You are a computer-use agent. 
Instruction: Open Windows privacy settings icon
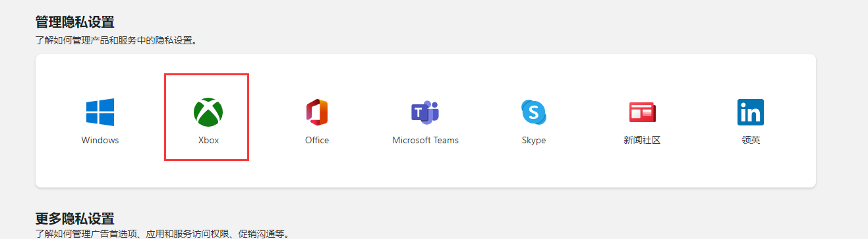tap(100, 112)
